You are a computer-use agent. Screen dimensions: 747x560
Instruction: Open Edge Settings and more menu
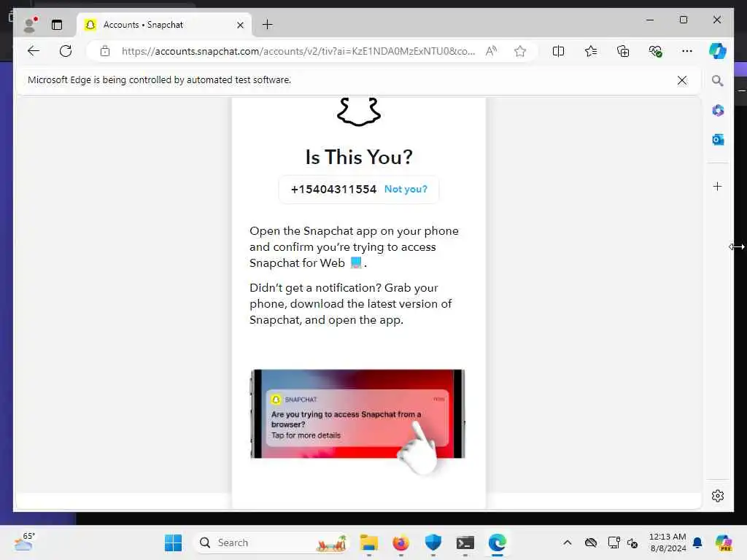687,51
